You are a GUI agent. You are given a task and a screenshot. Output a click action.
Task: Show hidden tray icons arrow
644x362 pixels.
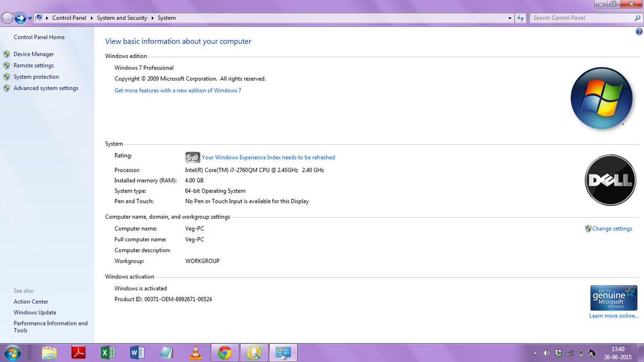[x=535, y=353]
